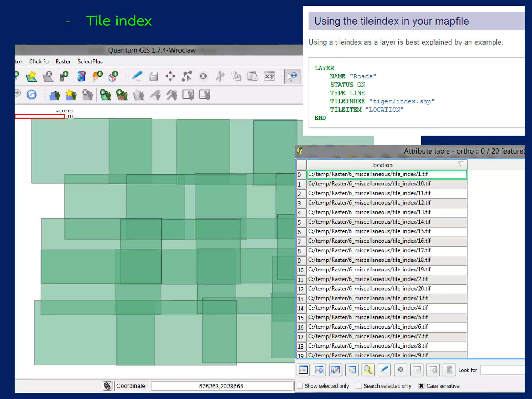Select the row with tile_index/5.tif
The height and width of the screenshot is (399, 532).
[x=387, y=317]
